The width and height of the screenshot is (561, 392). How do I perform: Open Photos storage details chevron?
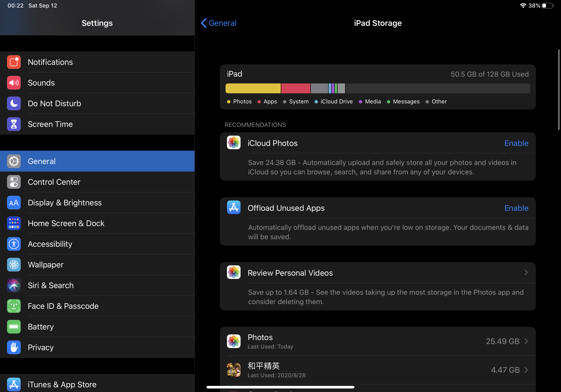click(526, 341)
